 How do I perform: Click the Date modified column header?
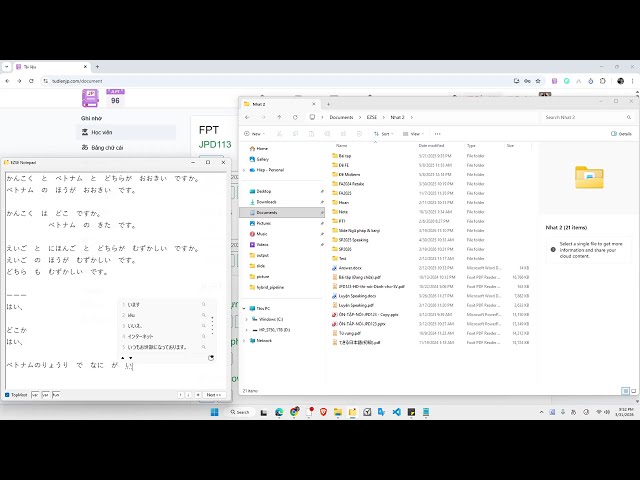pos(431,145)
